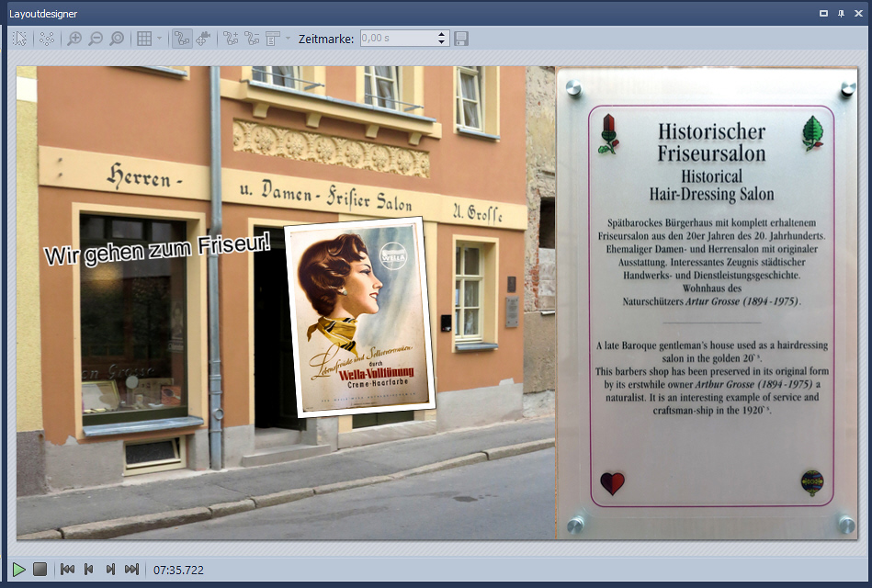Click the camera pan tool icon
Viewport: 872px width, 588px height.
[x=203, y=39]
